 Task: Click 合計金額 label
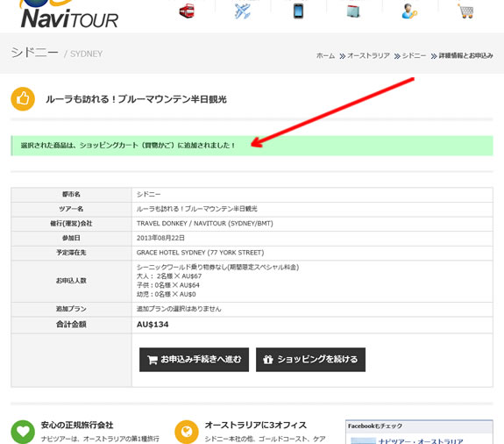pos(71,325)
